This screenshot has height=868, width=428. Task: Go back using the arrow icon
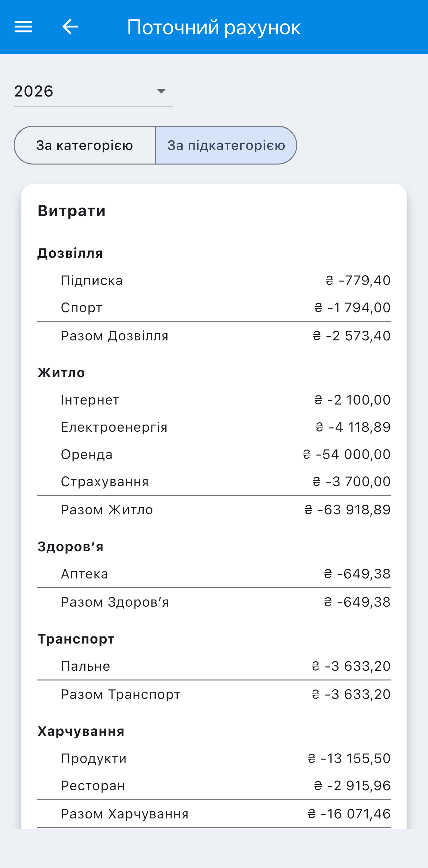point(70,27)
